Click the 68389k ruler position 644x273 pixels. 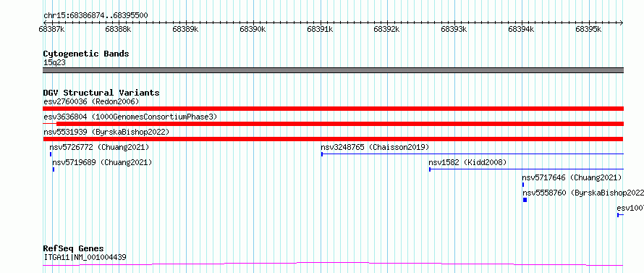186,30
